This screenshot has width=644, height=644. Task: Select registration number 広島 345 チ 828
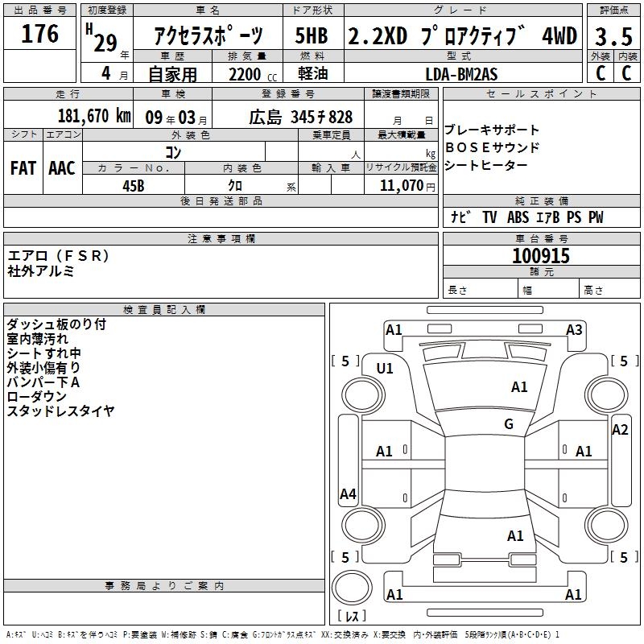[300, 118]
